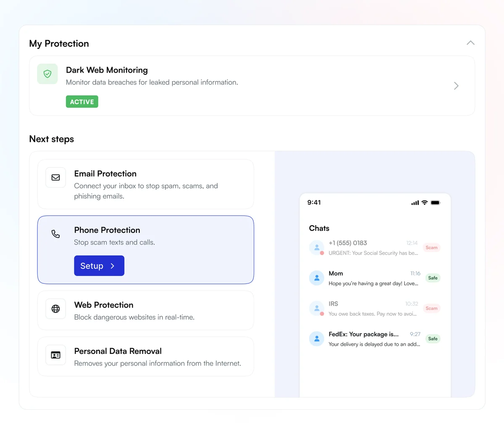Open the +1 (555) 0183 chat
504x427 pixels.
375,248
